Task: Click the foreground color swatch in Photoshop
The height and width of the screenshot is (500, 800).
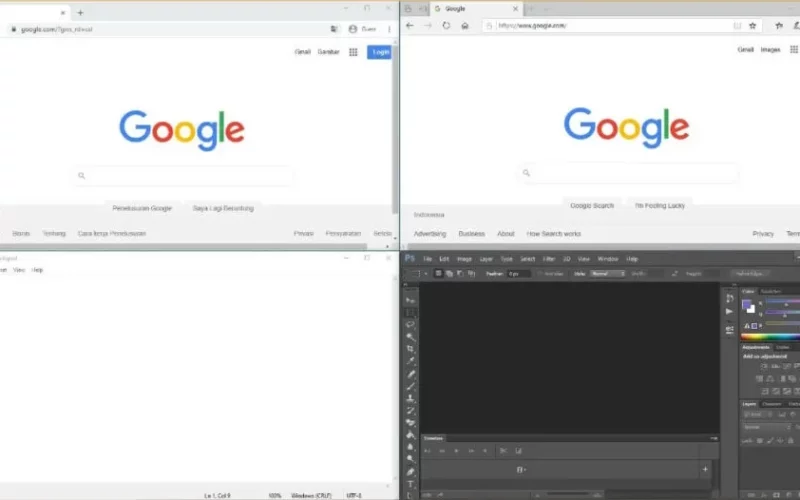Action: 746,305
